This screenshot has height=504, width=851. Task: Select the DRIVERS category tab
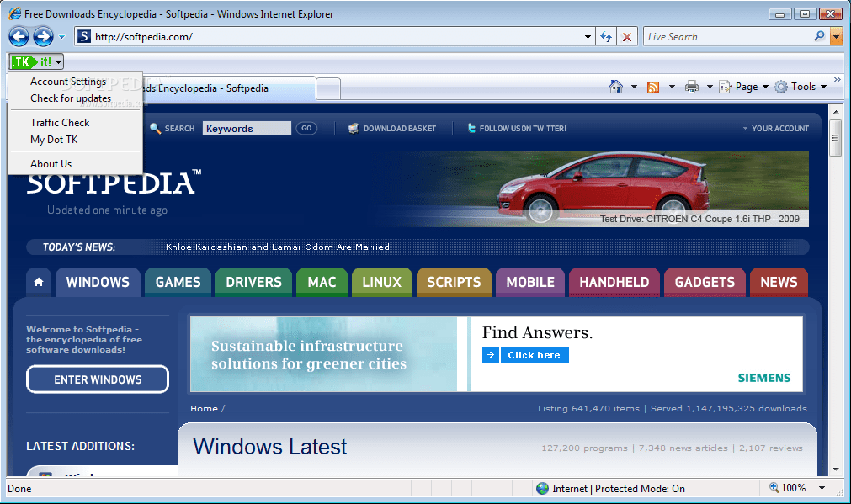(x=253, y=282)
